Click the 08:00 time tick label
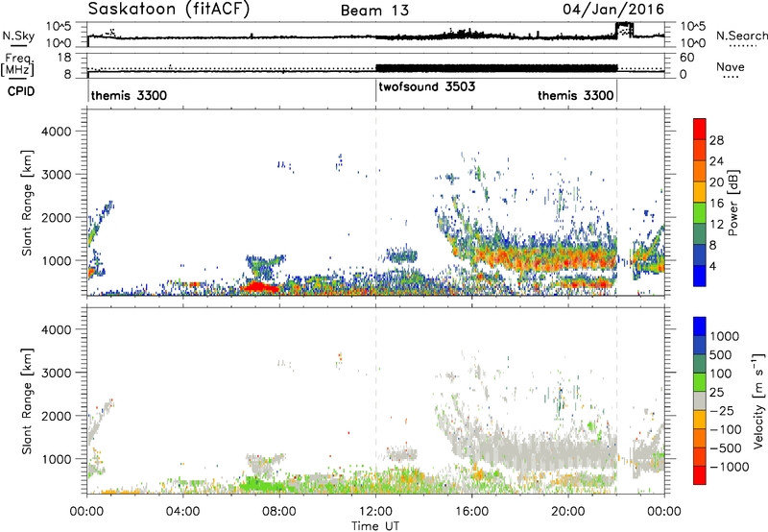The image size is (768, 532). click(279, 512)
